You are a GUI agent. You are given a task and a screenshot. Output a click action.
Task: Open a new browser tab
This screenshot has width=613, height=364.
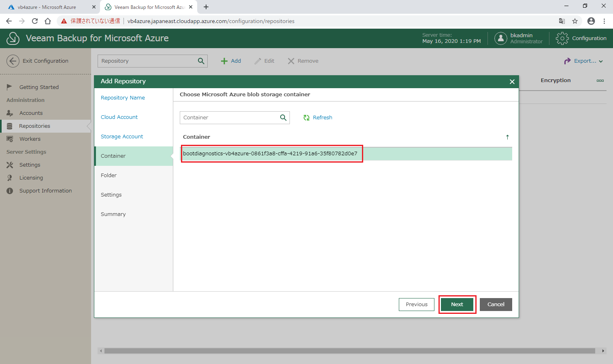(206, 7)
